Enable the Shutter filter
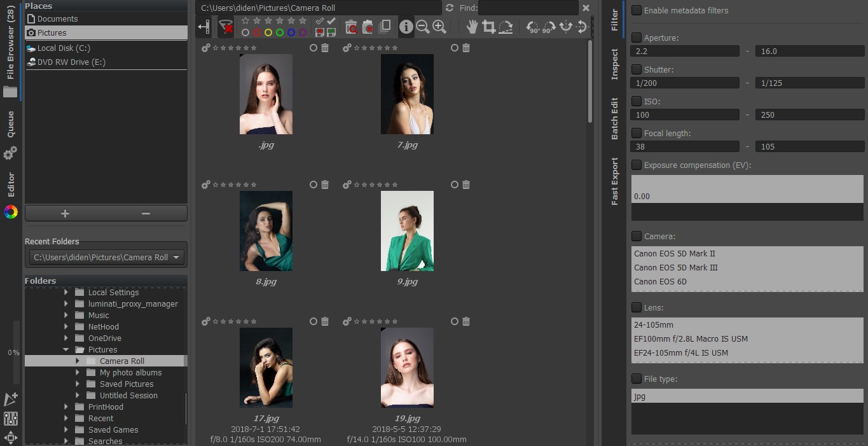This screenshot has height=446, width=868. [x=637, y=69]
